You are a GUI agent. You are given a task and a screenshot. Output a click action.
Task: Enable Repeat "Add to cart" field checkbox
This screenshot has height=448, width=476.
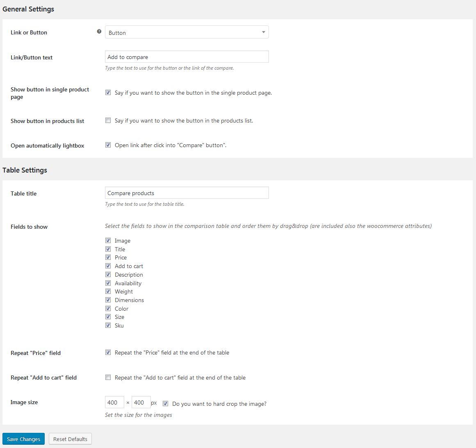108,378
